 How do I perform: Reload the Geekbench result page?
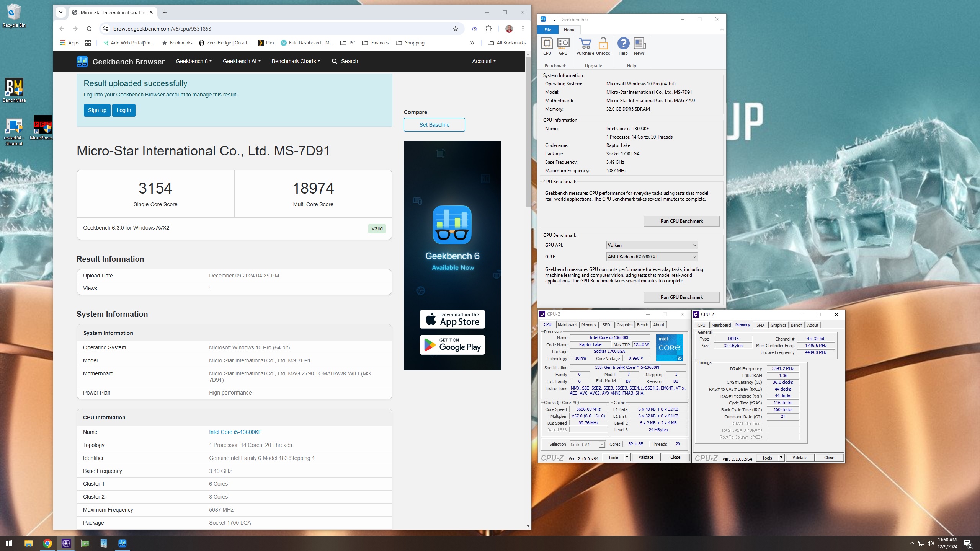(89, 29)
